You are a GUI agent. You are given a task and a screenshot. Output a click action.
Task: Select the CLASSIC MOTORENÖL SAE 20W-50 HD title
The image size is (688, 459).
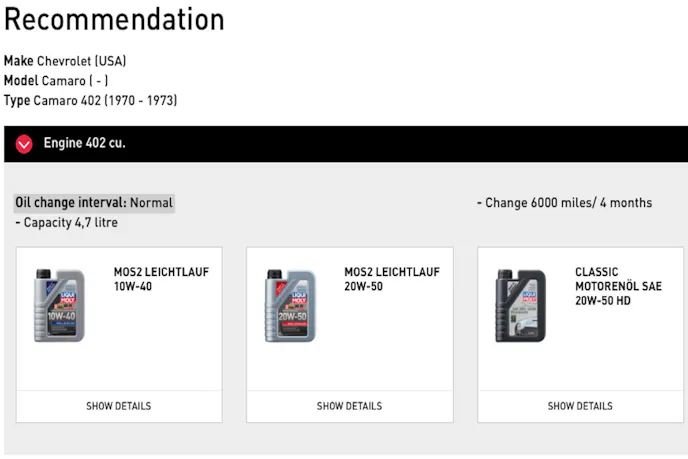coord(618,286)
